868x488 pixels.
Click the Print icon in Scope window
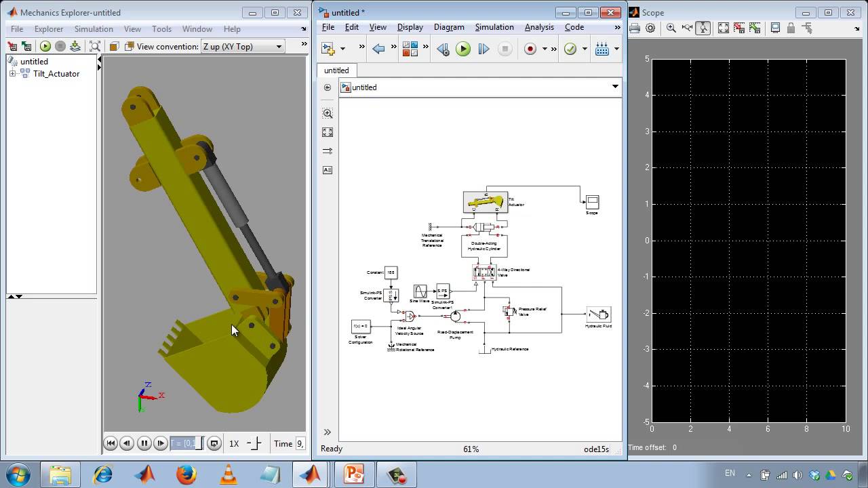tap(635, 28)
